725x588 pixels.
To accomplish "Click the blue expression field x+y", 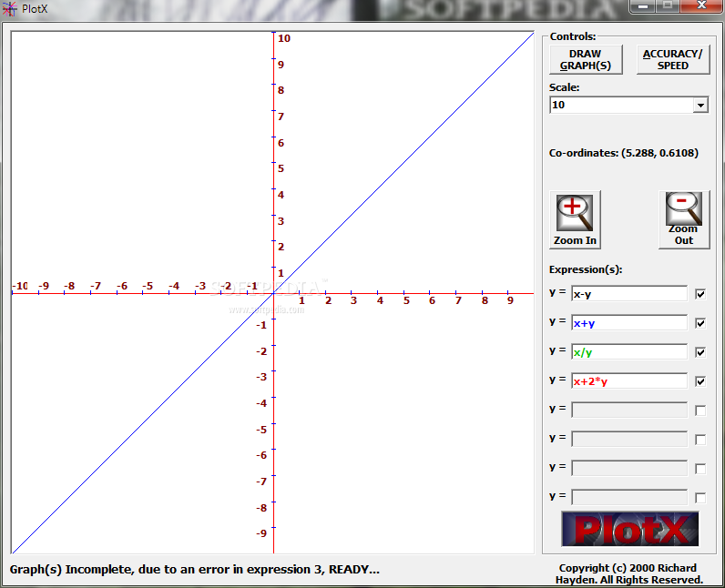I will tap(629, 323).
